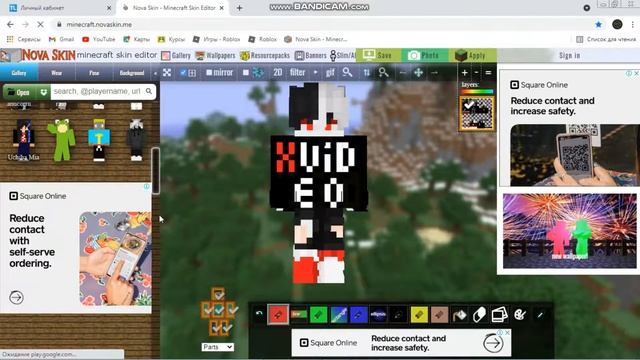Toggle the head part checkbox
The height and width of the screenshot is (360, 640).
pyautogui.click(x=218, y=294)
